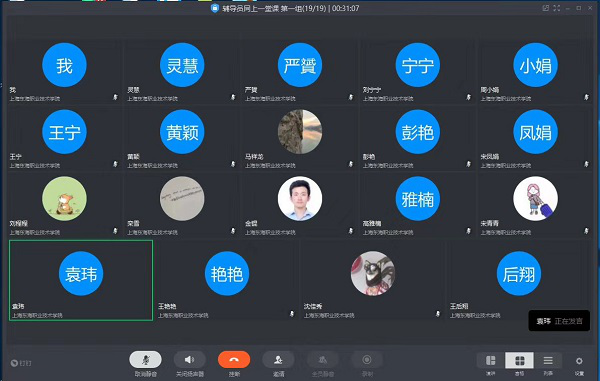Click muted mic icon in dog avatar tile
Screen dimensions: 600x381
[438, 314]
